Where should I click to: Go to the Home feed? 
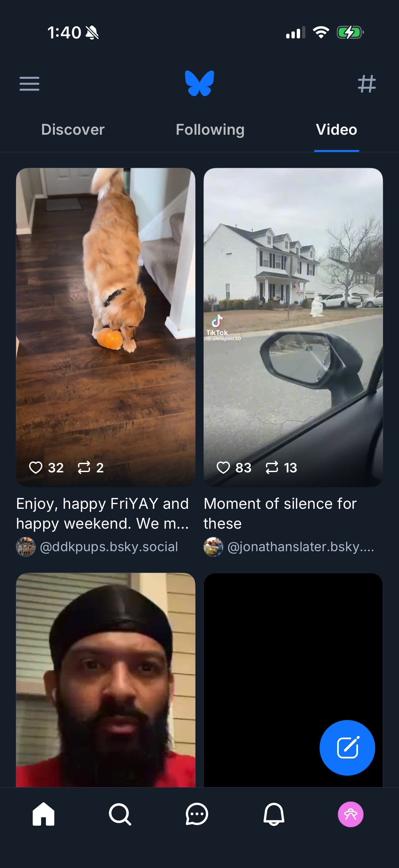(44, 814)
